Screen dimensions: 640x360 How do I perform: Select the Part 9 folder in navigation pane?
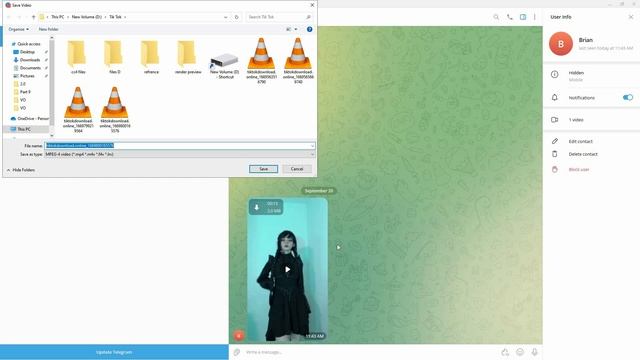[25, 92]
